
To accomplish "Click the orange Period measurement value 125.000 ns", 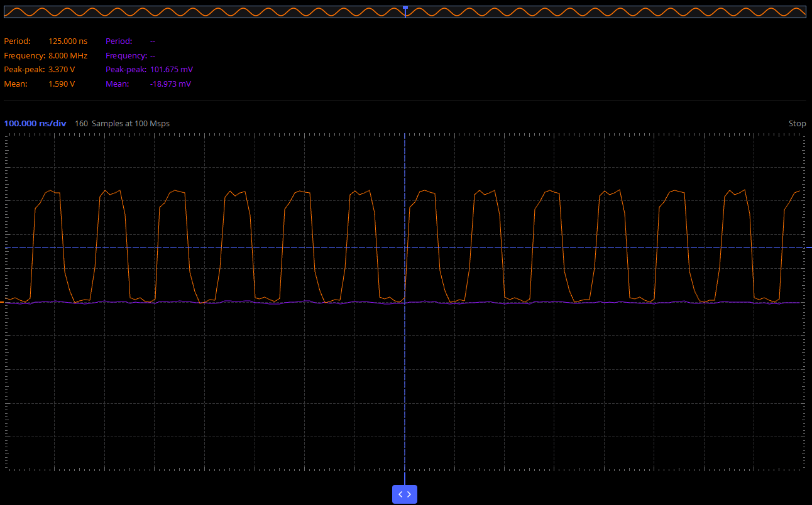I will tap(68, 41).
